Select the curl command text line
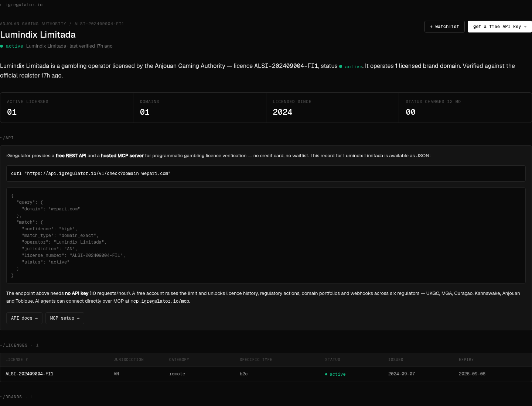This screenshot has width=532, height=406. coord(91,173)
